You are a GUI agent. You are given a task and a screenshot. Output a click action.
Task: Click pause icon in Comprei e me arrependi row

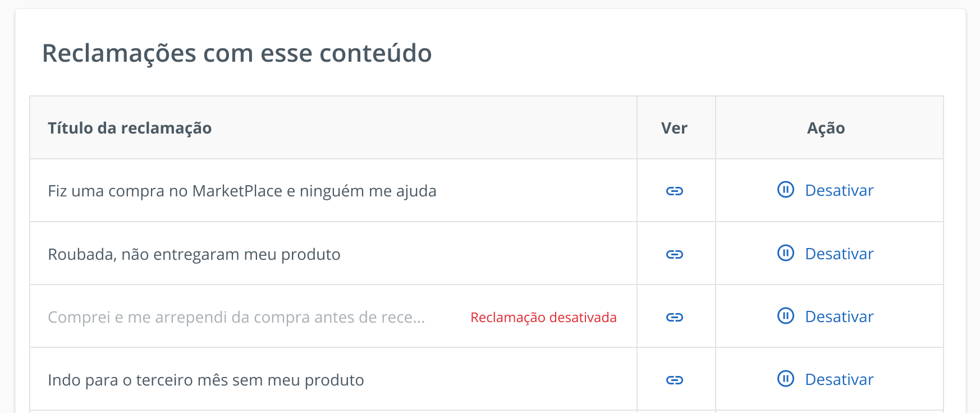pos(786,316)
